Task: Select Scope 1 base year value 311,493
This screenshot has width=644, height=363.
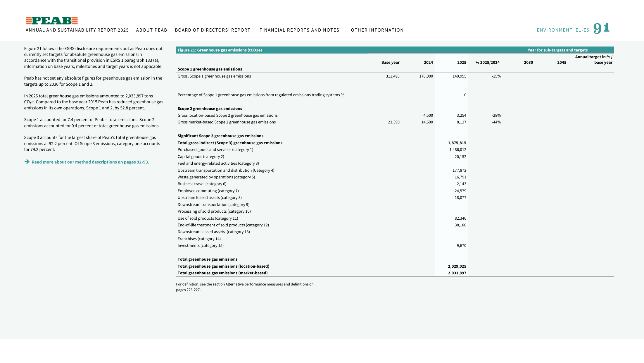Action: 393,76
